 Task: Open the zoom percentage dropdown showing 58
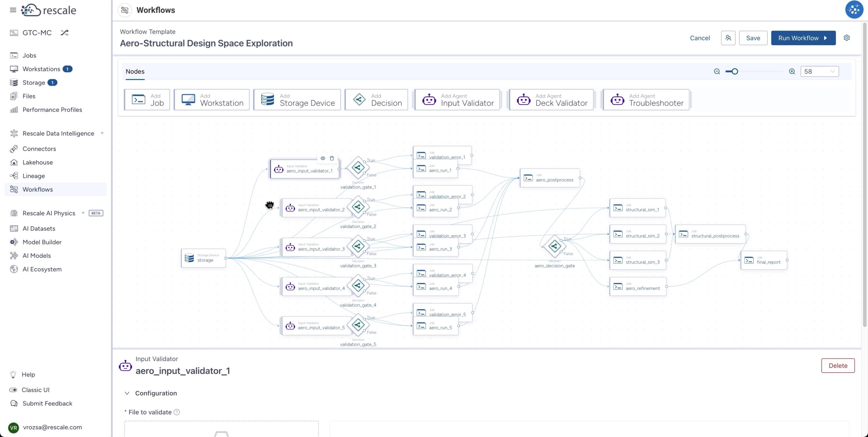820,72
